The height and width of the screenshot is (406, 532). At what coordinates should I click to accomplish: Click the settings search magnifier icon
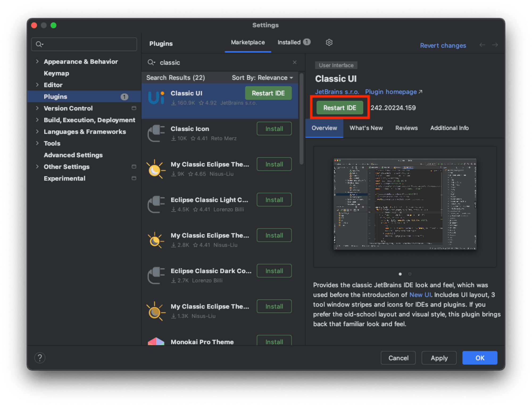pyautogui.click(x=40, y=44)
